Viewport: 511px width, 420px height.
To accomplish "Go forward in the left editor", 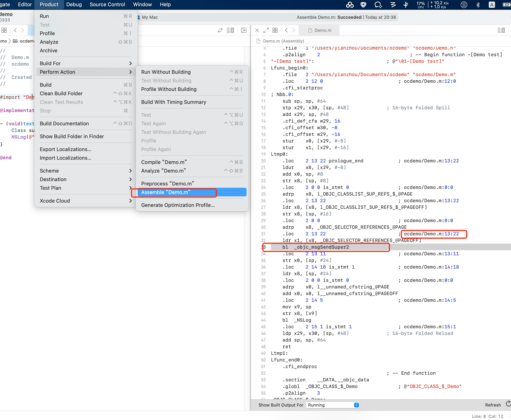I will 23,30.
